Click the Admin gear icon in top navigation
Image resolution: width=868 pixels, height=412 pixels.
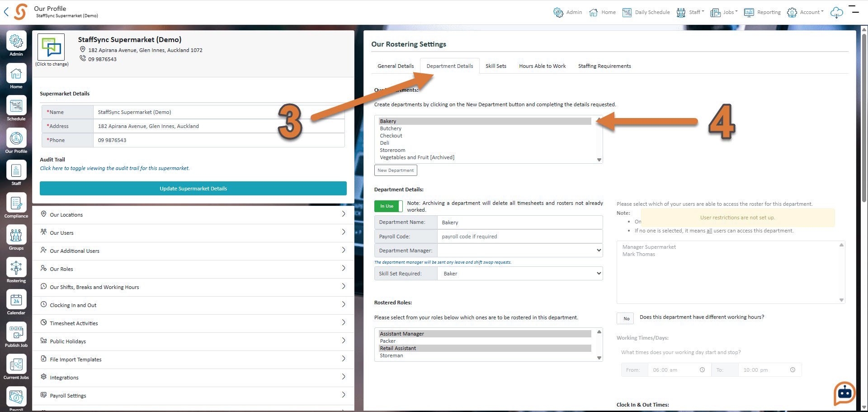pyautogui.click(x=558, y=12)
